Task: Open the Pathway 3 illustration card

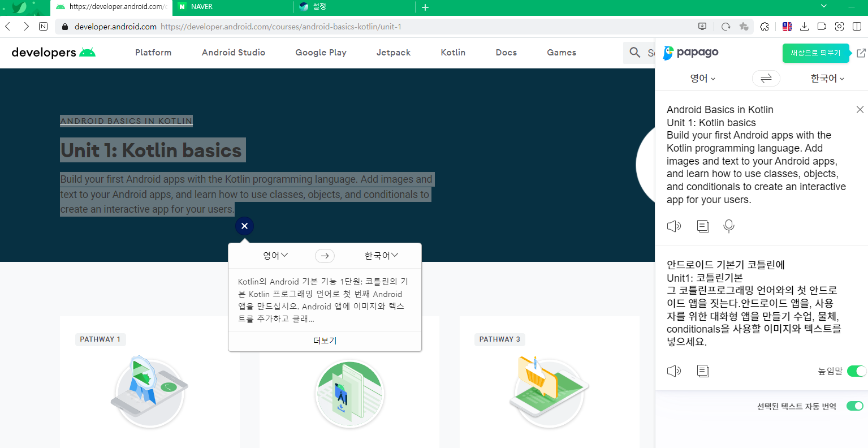Action: pyautogui.click(x=549, y=391)
